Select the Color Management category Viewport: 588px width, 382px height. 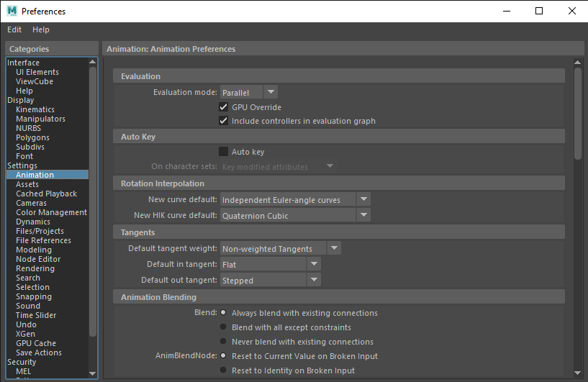51,212
